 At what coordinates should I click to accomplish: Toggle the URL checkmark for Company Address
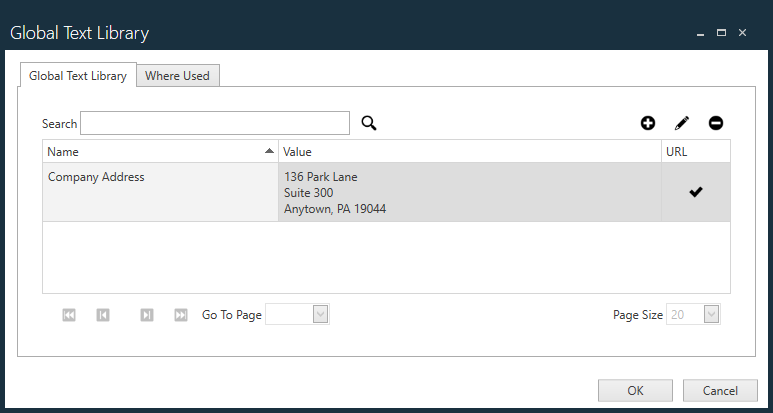point(696,192)
